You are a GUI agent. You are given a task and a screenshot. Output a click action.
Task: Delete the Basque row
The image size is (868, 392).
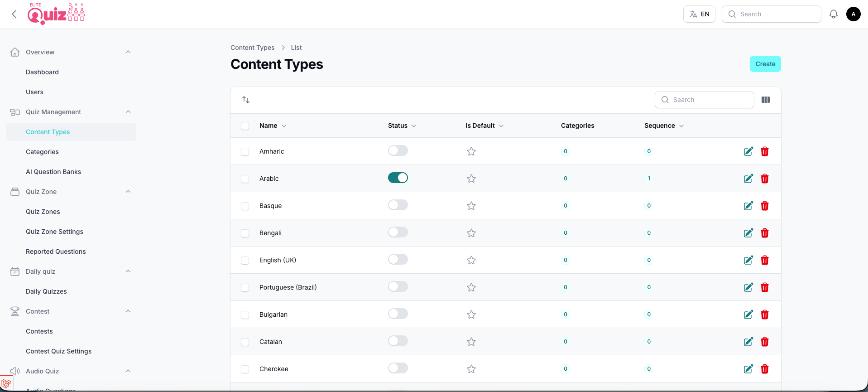pyautogui.click(x=765, y=206)
